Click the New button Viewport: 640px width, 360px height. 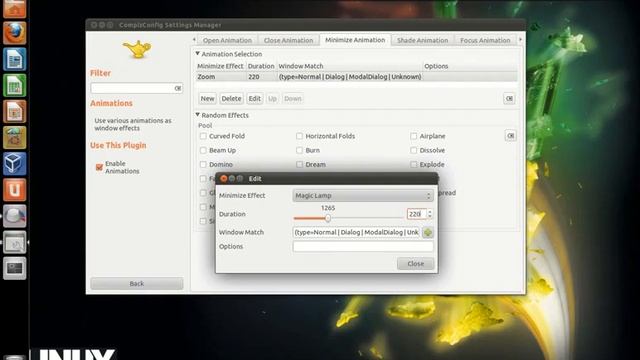[x=207, y=98]
